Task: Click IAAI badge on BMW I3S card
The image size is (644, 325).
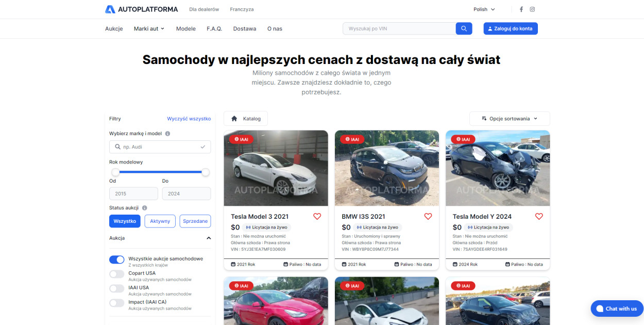Action: pos(352,139)
